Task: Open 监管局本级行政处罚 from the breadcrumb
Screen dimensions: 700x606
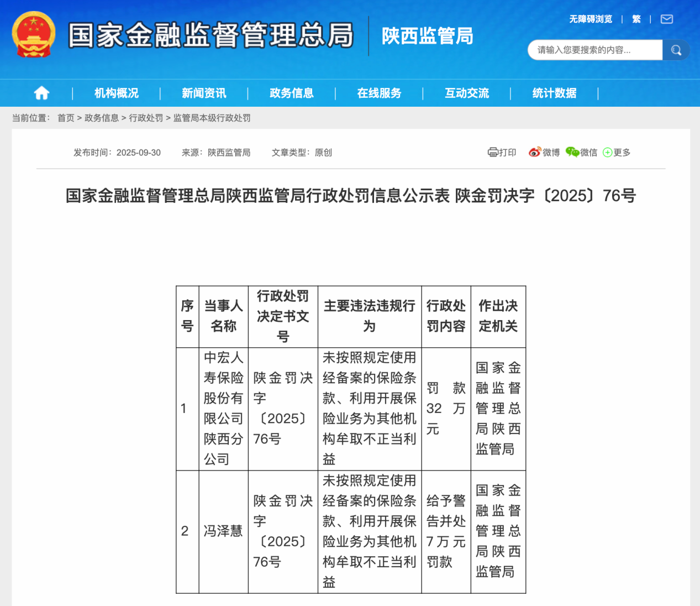Action: [213, 118]
